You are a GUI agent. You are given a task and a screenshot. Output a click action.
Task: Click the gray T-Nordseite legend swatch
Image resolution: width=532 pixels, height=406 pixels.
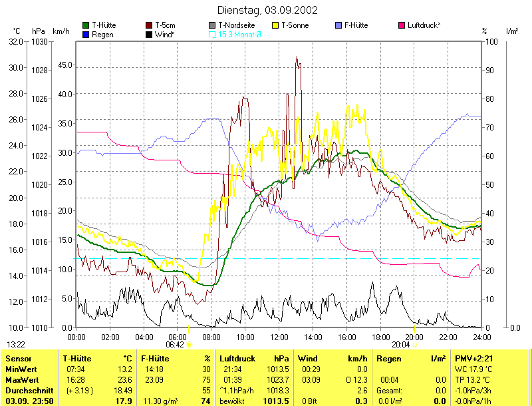(x=212, y=25)
